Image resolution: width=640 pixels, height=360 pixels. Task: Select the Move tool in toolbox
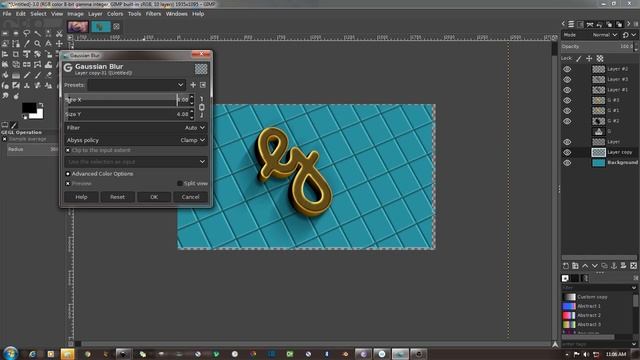(x=59, y=43)
